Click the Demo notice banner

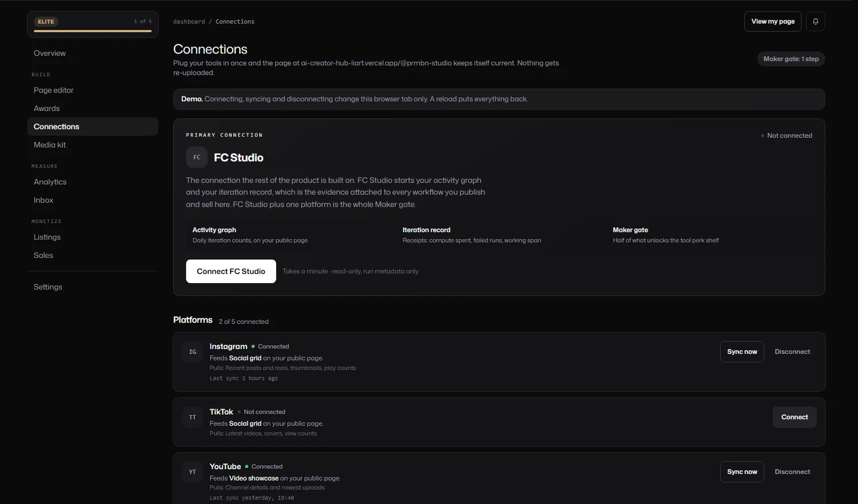point(499,99)
